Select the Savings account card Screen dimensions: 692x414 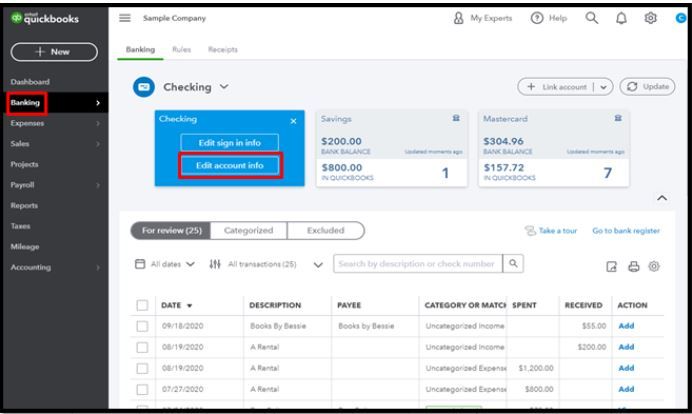391,148
